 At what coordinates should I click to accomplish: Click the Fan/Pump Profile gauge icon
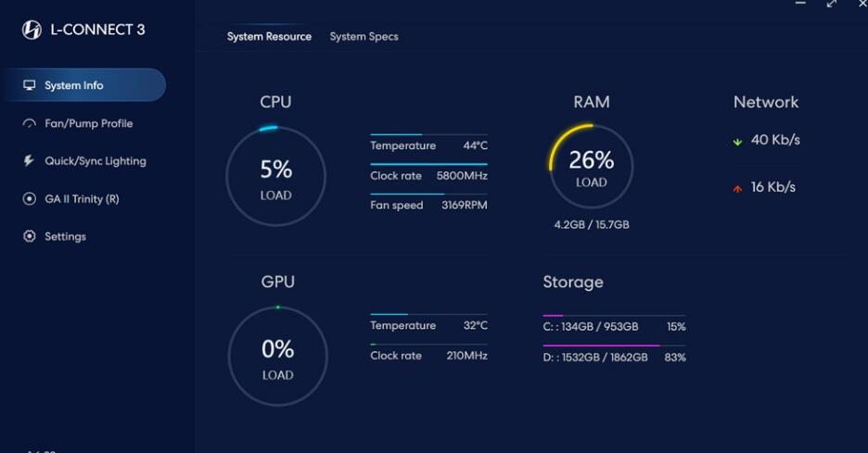click(x=29, y=123)
